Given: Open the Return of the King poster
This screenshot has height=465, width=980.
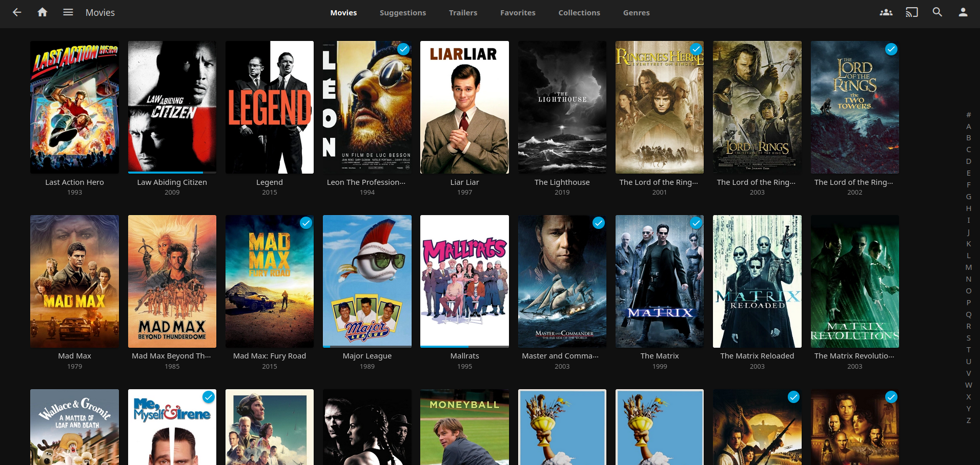Looking at the screenshot, I should tap(757, 107).
